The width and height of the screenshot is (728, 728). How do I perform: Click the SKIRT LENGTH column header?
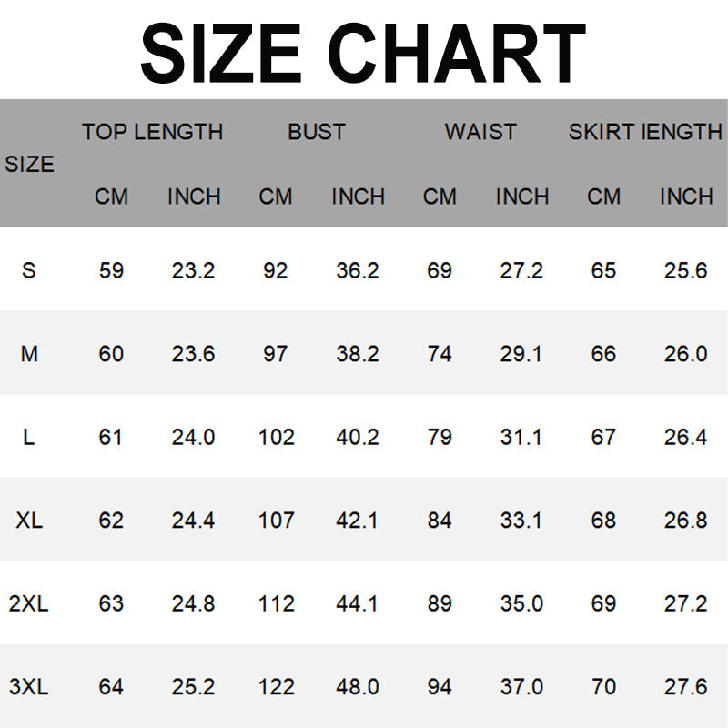[644, 132]
